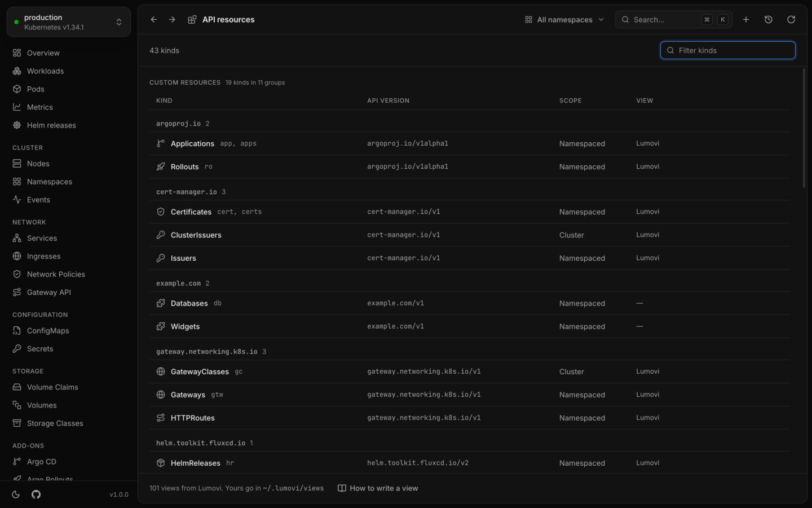This screenshot has height=508, width=812.
Task: Open Nodes in the sidebar
Action: [69, 164]
